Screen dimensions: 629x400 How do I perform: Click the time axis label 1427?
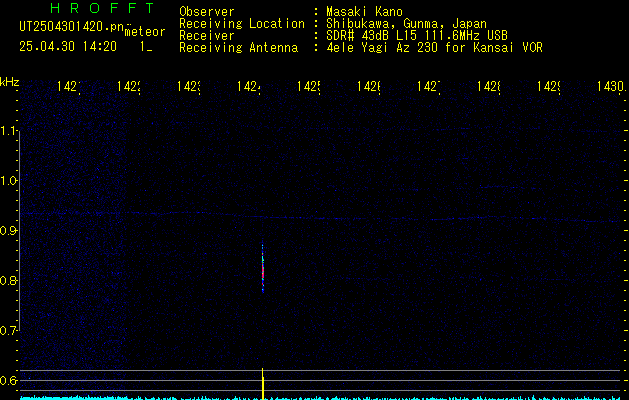(x=428, y=86)
